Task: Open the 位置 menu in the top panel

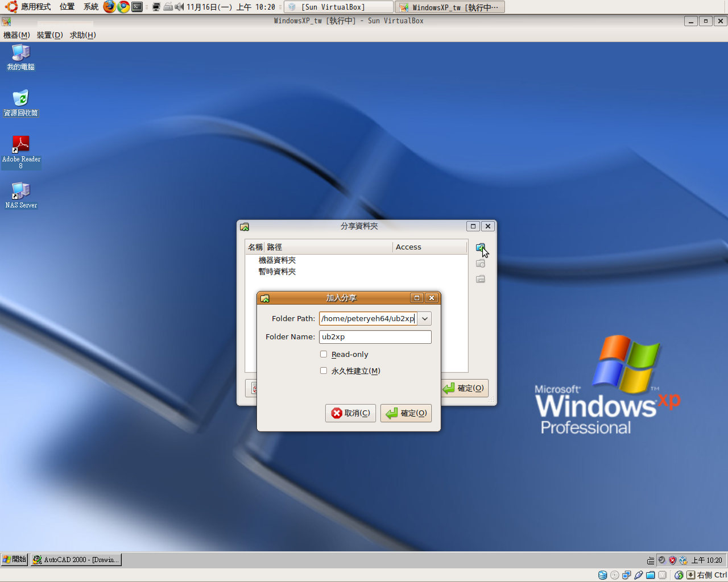Action: pyautogui.click(x=67, y=7)
